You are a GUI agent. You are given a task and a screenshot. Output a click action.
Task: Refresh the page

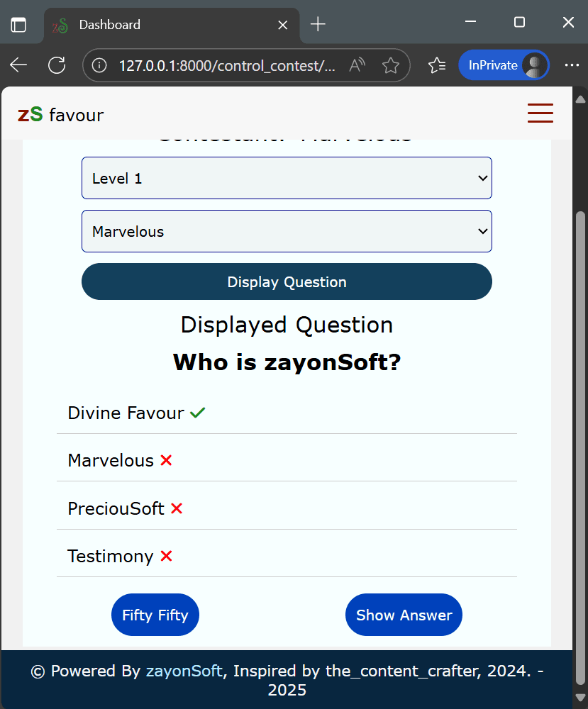coord(57,65)
